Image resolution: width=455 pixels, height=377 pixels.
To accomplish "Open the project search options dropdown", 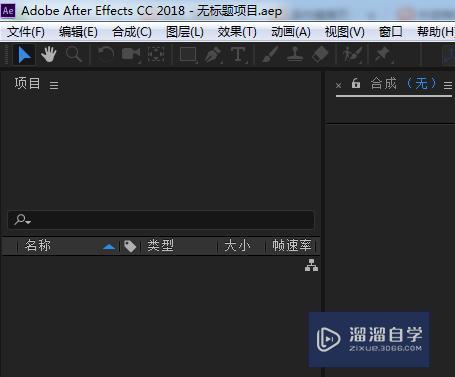I will pos(23,220).
